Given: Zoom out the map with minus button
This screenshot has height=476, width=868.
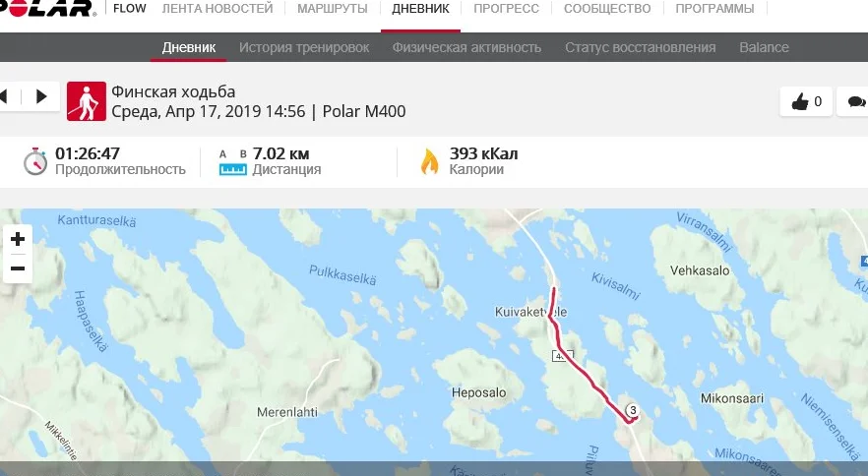Looking at the screenshot, I should point(18,269).
